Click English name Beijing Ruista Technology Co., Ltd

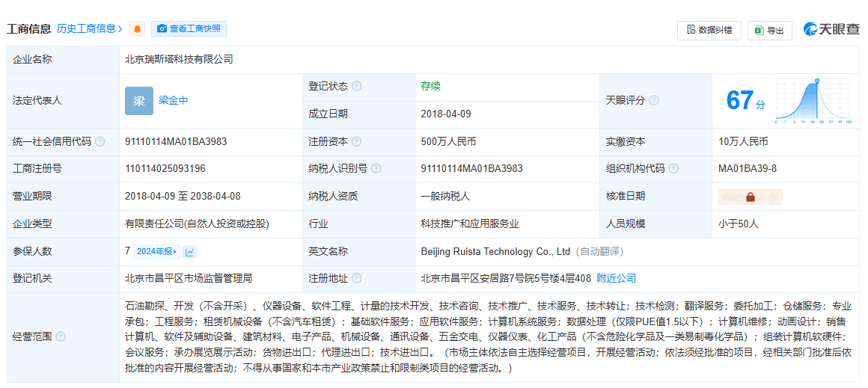(x=495, y=251)
